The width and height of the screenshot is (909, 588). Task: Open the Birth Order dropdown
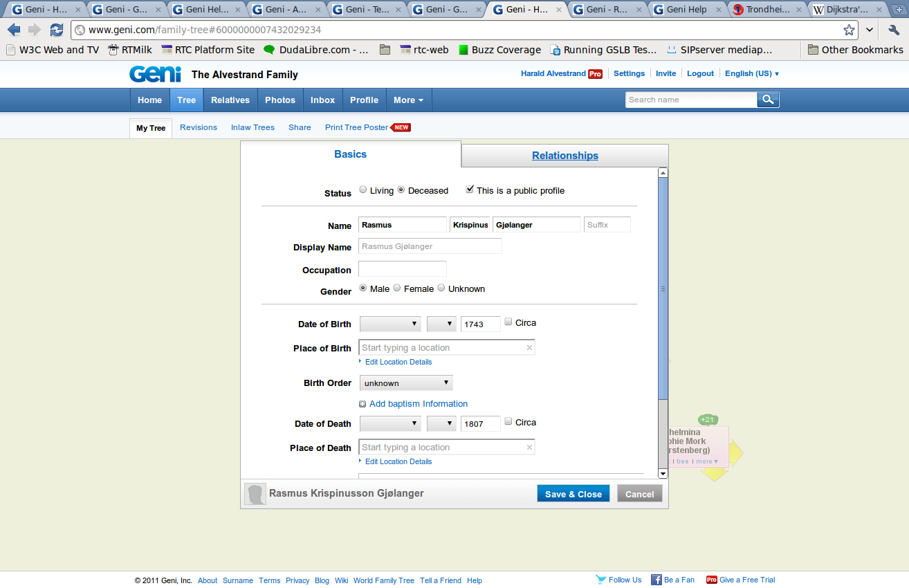[405, 383]
